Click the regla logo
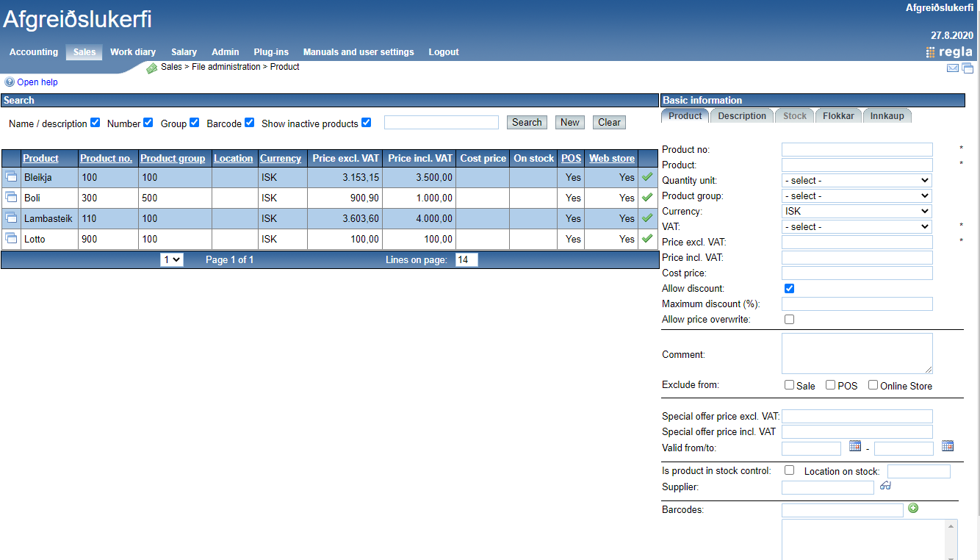This screenshot has width=980, height=560. 949,52
